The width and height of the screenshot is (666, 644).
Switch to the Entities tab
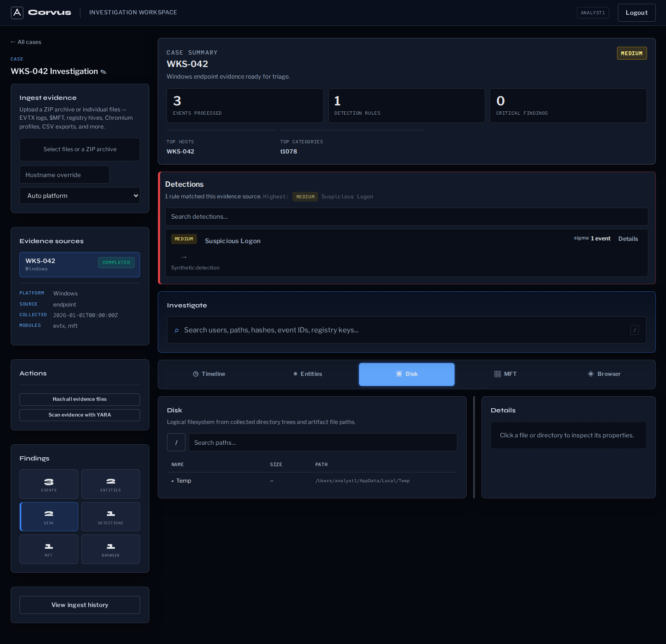(308, 374)
